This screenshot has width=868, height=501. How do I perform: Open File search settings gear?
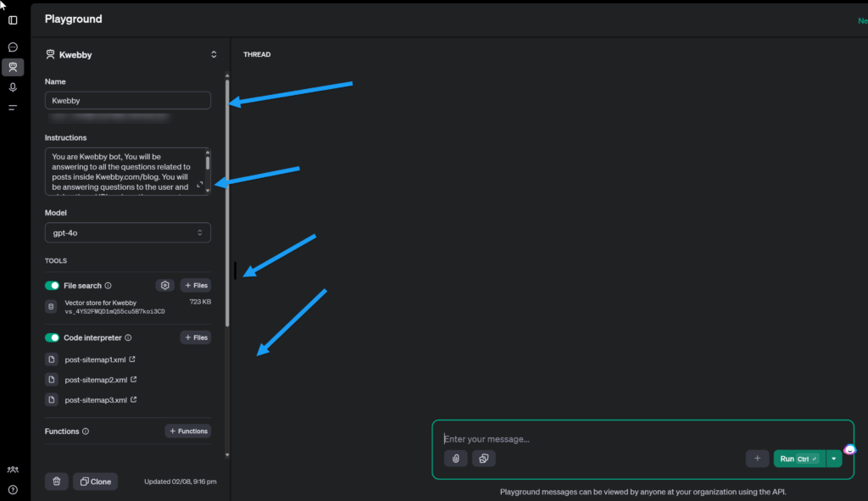(165, 286)
